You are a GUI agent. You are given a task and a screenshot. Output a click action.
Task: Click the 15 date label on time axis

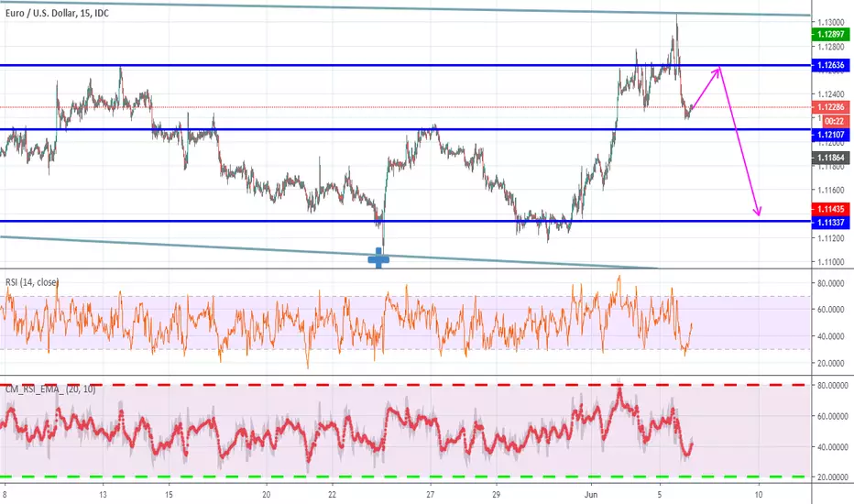click(x=169, y=495)
